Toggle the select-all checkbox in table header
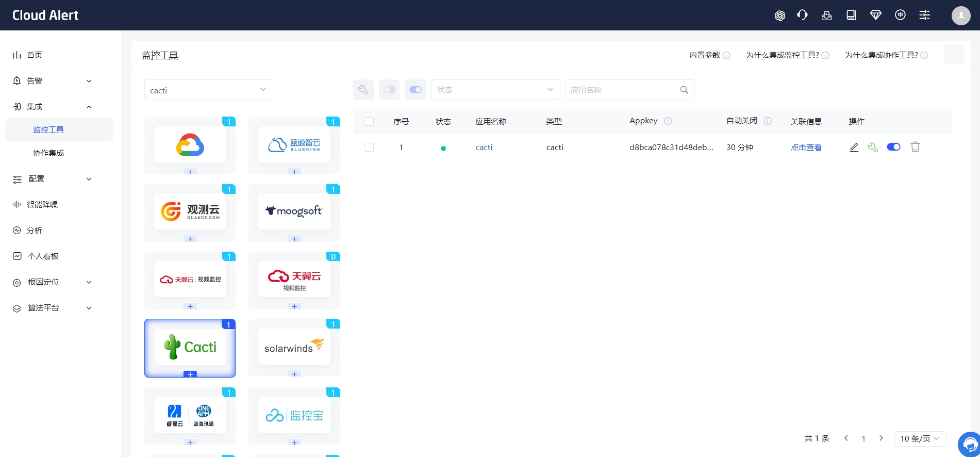The width and height of the screenshot is (980, 457). click(x=369, y=121)
